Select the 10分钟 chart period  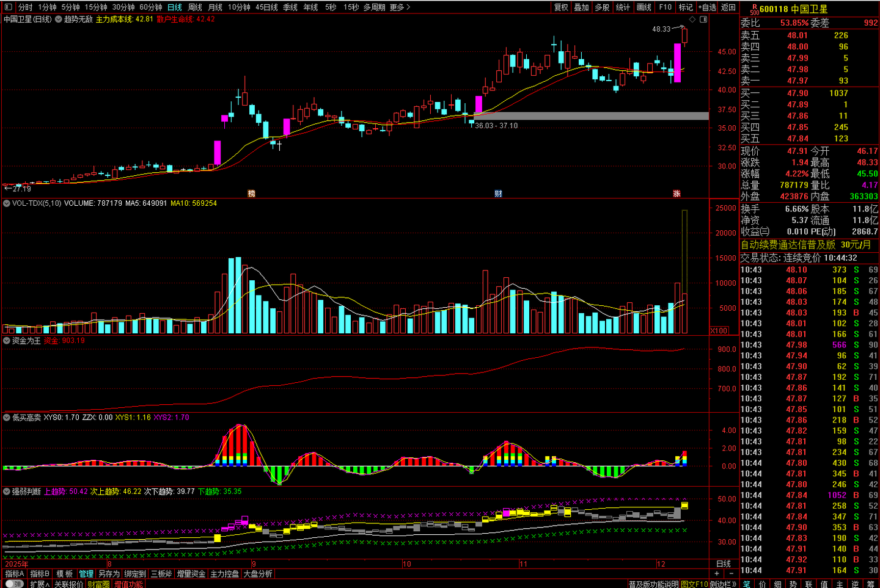click(239, 7)
